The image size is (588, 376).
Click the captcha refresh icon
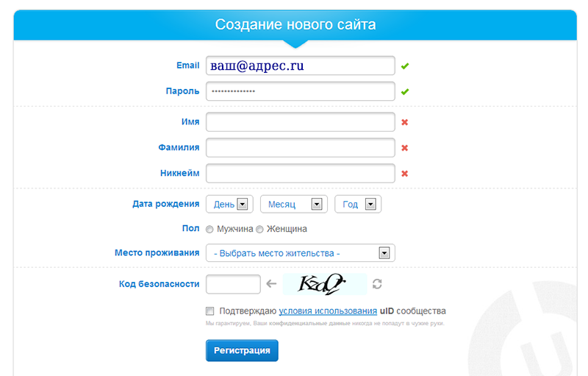(377, 284)
